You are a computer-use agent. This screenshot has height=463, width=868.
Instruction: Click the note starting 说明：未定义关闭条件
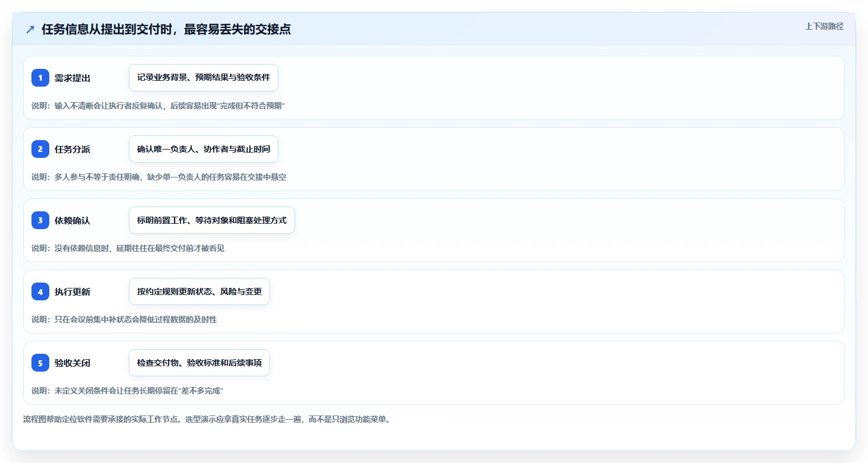point(127,391)
